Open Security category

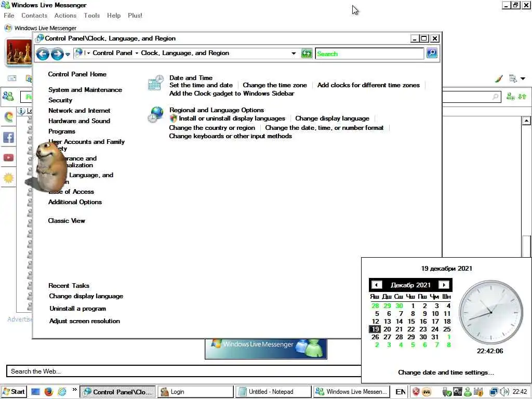point(60,100)
